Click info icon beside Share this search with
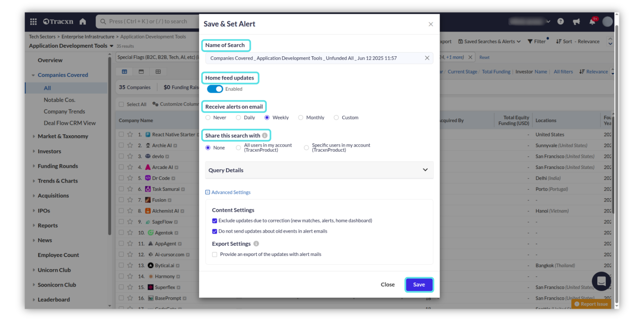 265,136
